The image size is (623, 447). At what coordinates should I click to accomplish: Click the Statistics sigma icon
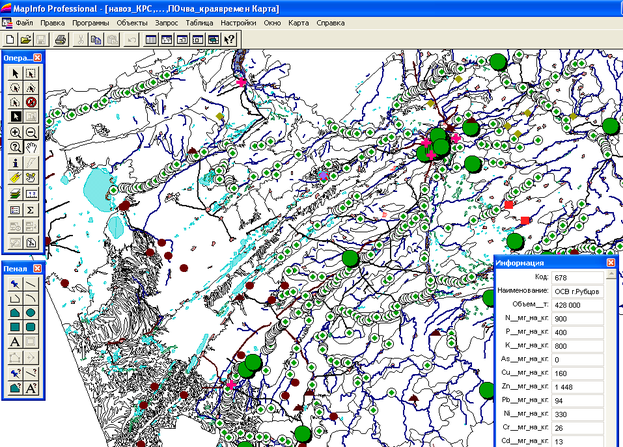tap(31, 210)
